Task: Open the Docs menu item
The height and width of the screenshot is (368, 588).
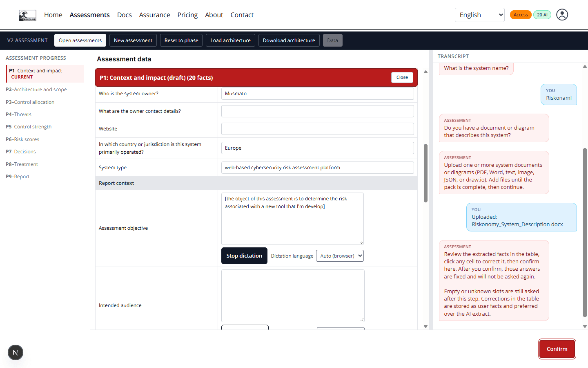Action: [x=125, y=15]
